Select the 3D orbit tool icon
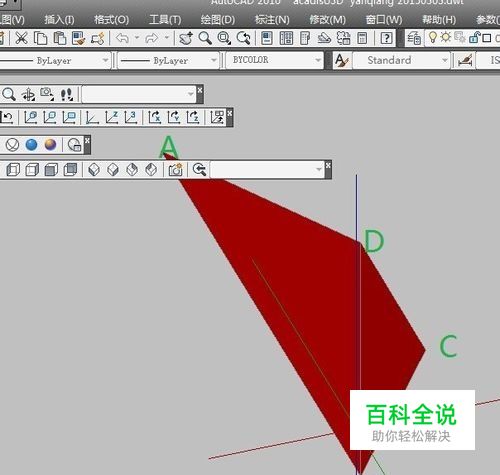Screen dimensions: 500x475 (x=28, y=95)
